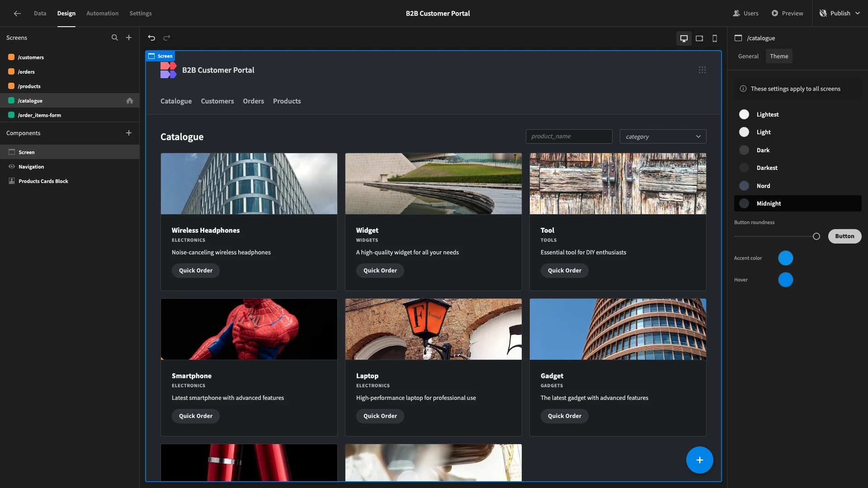The image size is (868, 488).
Task: Select Products Cards Block component
Action: (70, 181)
